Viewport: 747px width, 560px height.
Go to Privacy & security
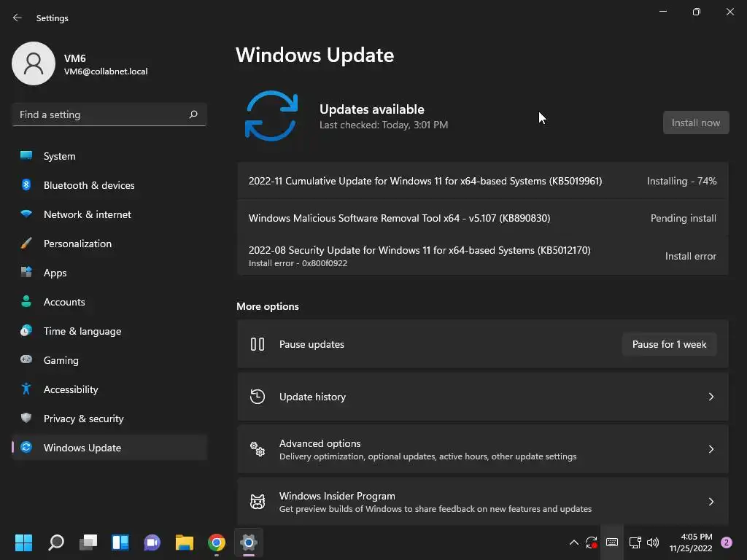109,419
